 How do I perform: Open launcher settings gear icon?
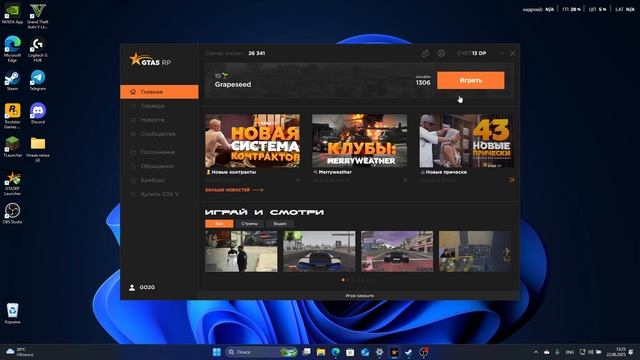(x=441, y=53)
